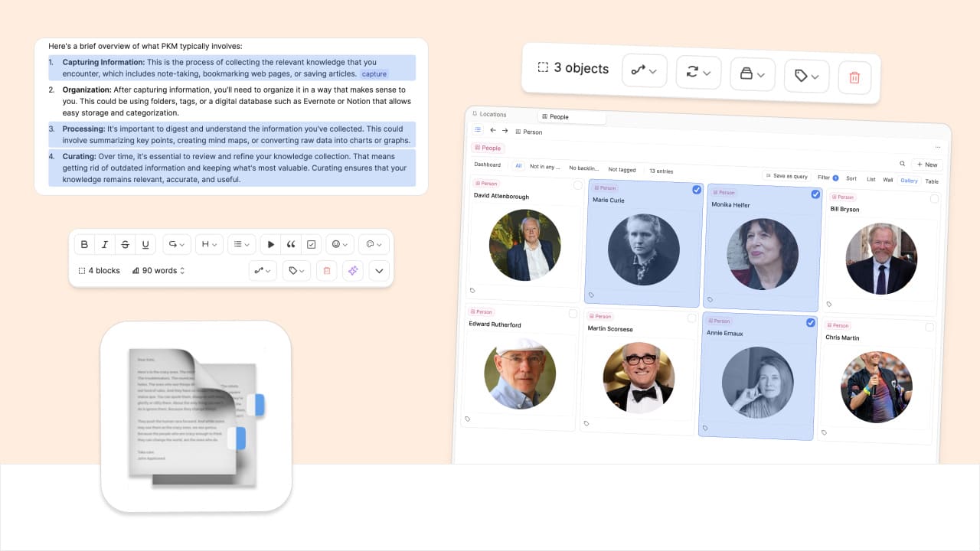980x551 pixels.
Task: Select David Attenborough's card checkbox
Action: tap(578, 185)
